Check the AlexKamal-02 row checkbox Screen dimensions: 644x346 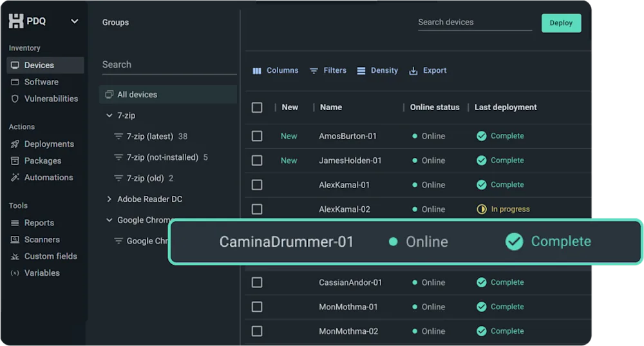tap(257, 209)
